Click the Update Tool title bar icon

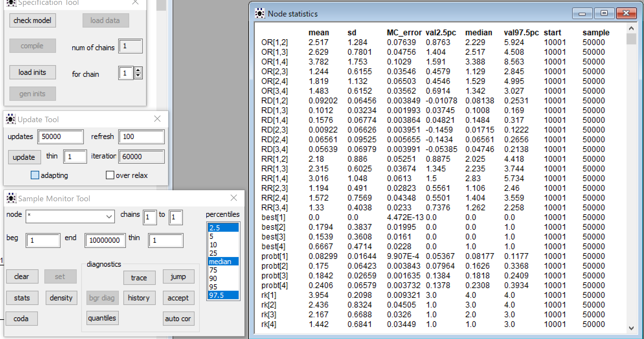(x=11, y=119)
